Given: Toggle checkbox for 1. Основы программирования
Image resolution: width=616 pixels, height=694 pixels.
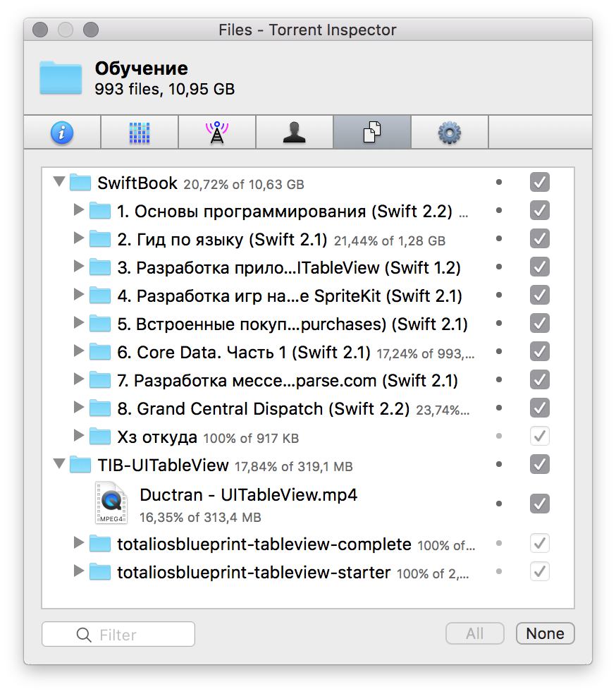Looking at the screenshot, I should coord(539,210).
